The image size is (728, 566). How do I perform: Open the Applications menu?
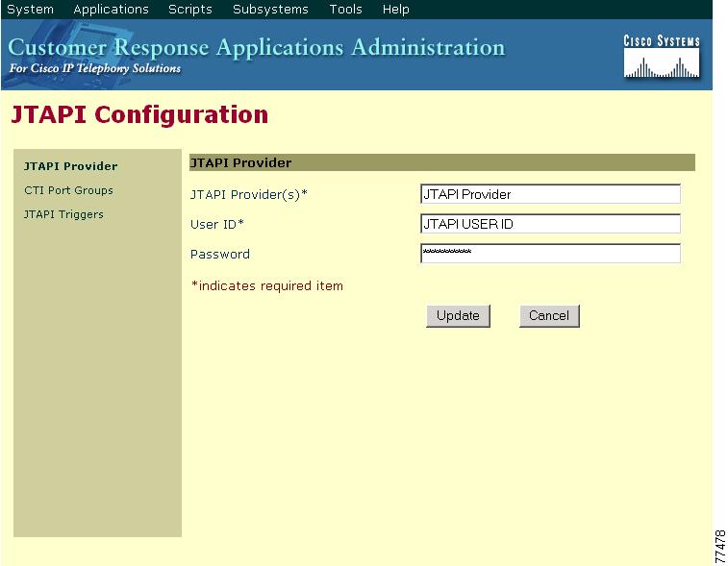click(x=111, y=10)
